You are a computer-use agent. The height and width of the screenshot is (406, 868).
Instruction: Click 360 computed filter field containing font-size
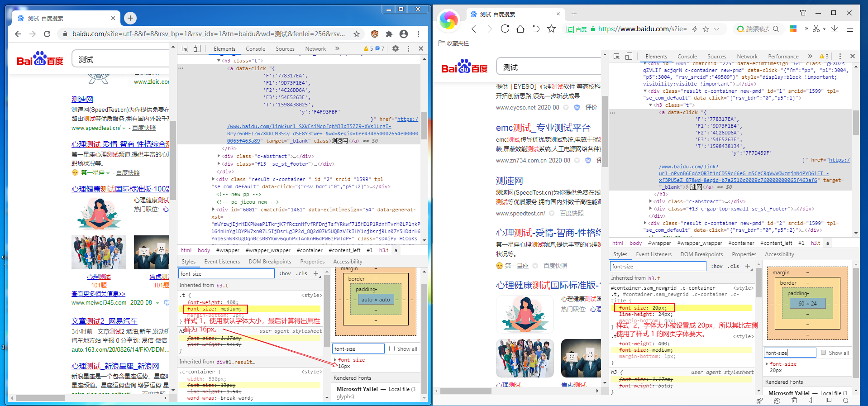tap(790, 353)
